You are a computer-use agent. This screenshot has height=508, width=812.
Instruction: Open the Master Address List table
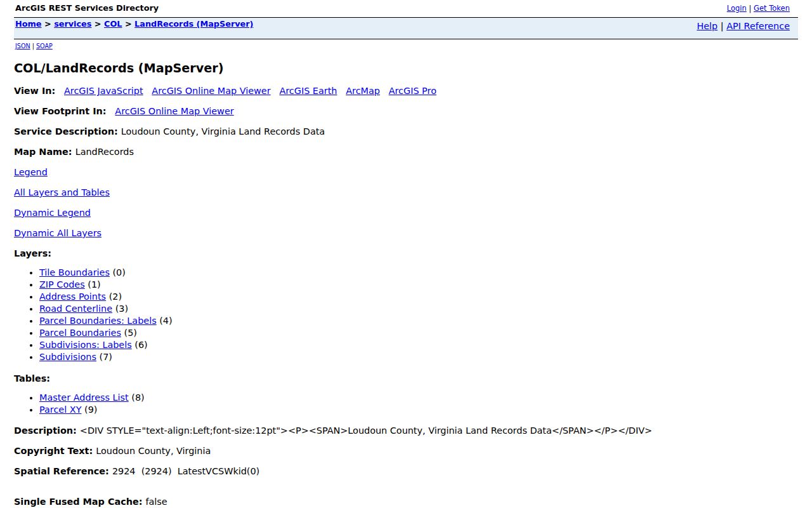(84, 398)
